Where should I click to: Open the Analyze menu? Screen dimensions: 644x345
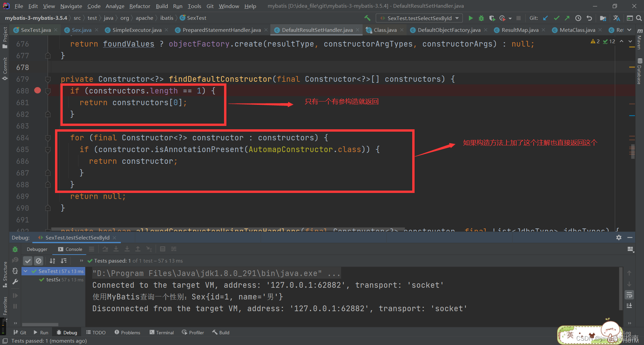click(x=115, y=6)
